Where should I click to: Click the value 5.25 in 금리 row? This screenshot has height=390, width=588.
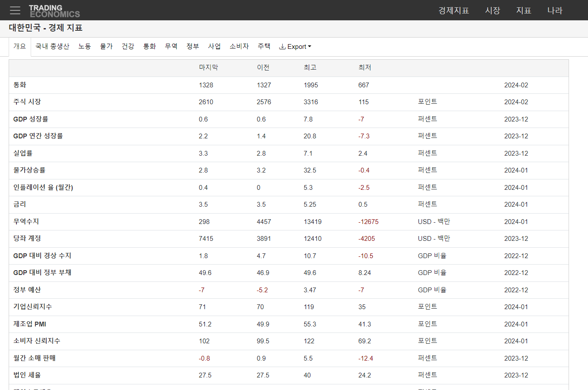tap(310, 205)
